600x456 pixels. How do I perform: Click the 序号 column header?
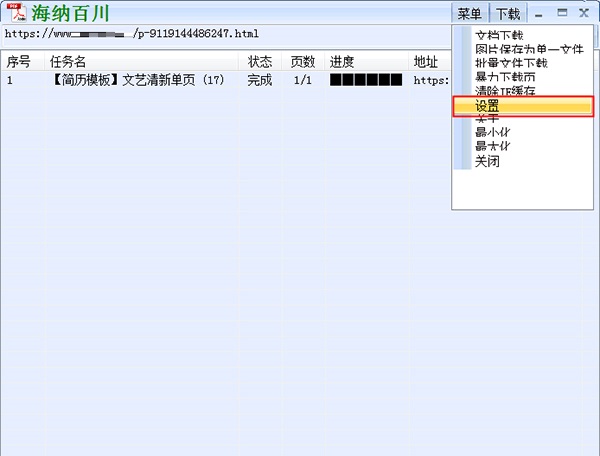tap(23, 61)
